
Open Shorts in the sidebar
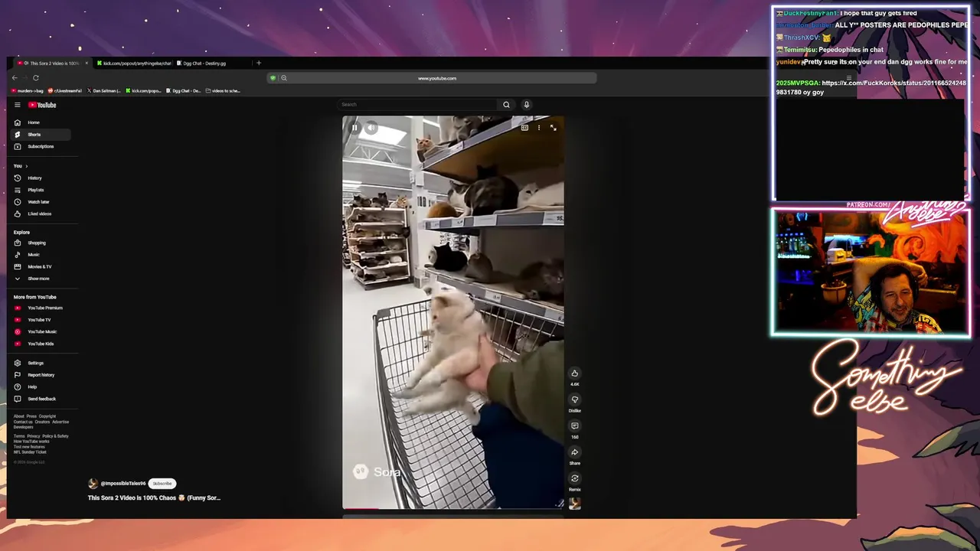(x=41, y=135)
